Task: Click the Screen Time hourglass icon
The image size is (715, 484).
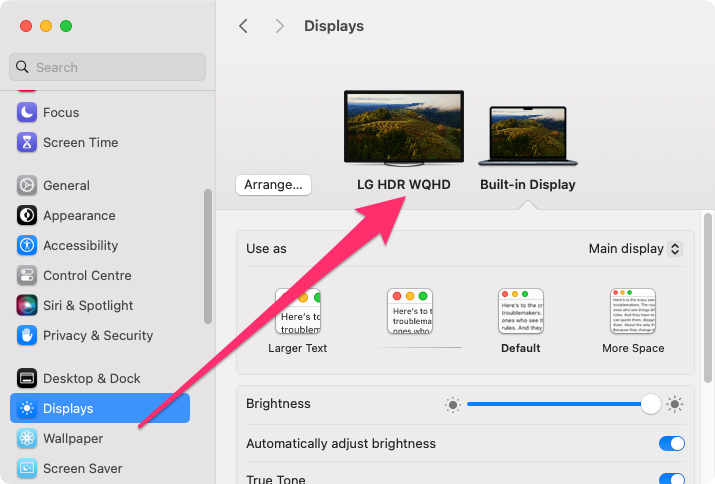Action: coord(27,143)
